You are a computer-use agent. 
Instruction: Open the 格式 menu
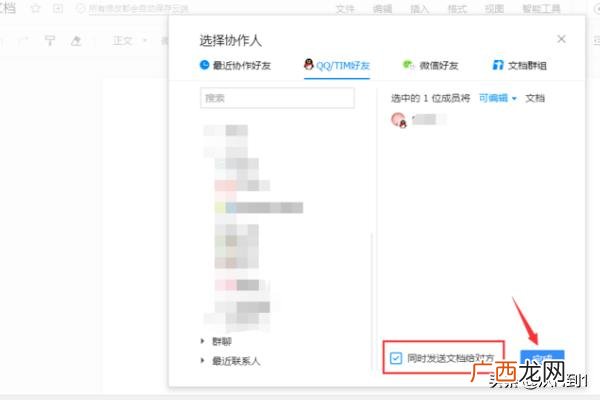(x=457, y=8)
